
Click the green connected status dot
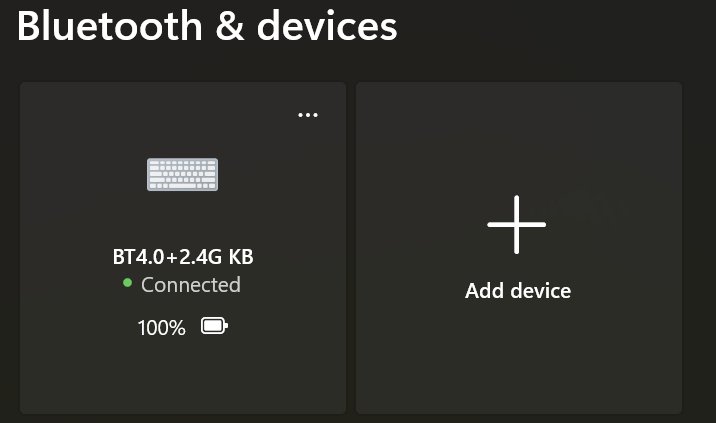coord(127,283)
